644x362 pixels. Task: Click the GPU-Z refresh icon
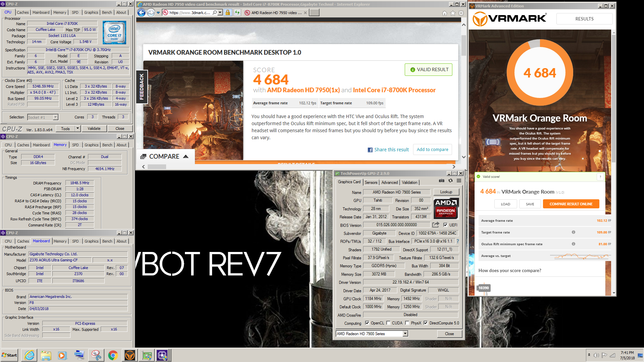click(450, 181)
